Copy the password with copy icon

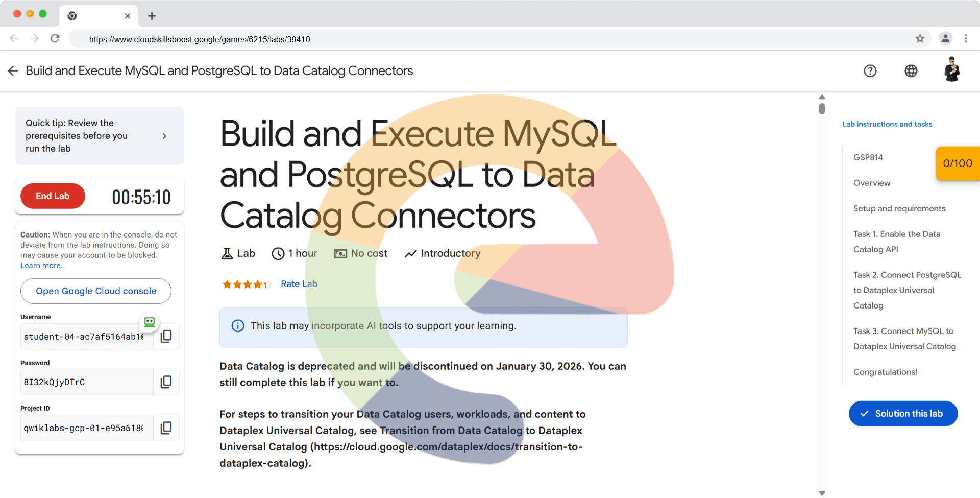[166, 382]
